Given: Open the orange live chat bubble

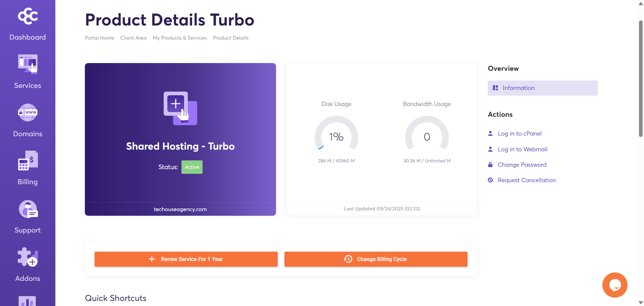Looking at the screenshot, I should 615,285.
